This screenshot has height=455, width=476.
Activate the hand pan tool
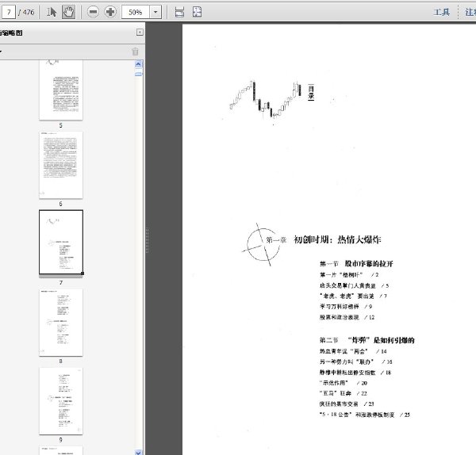click(x=68, y=12)
